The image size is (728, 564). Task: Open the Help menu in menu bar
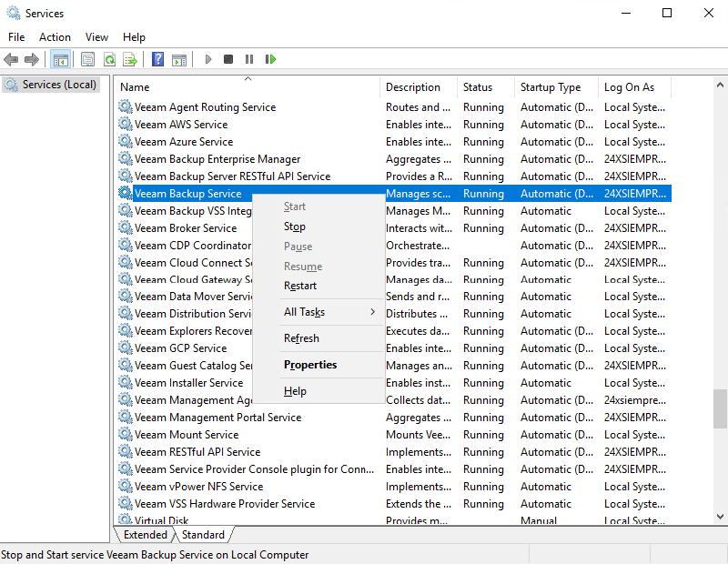[134, 37]
